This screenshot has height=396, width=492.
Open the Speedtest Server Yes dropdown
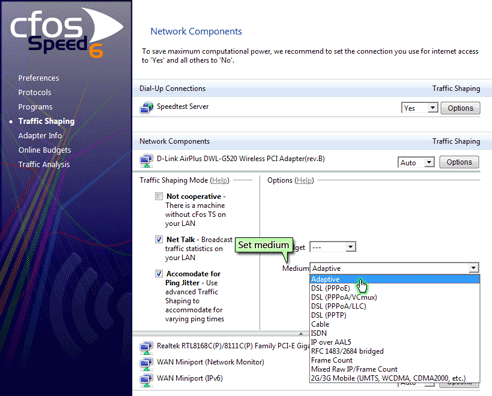tap(420, 108)
